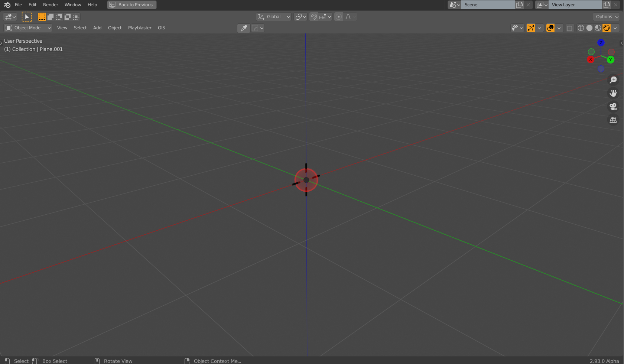This screenshot has height=364, width=624.
Task: Open the Render menu
Action: pyautogui.click(x=51, y=5)
